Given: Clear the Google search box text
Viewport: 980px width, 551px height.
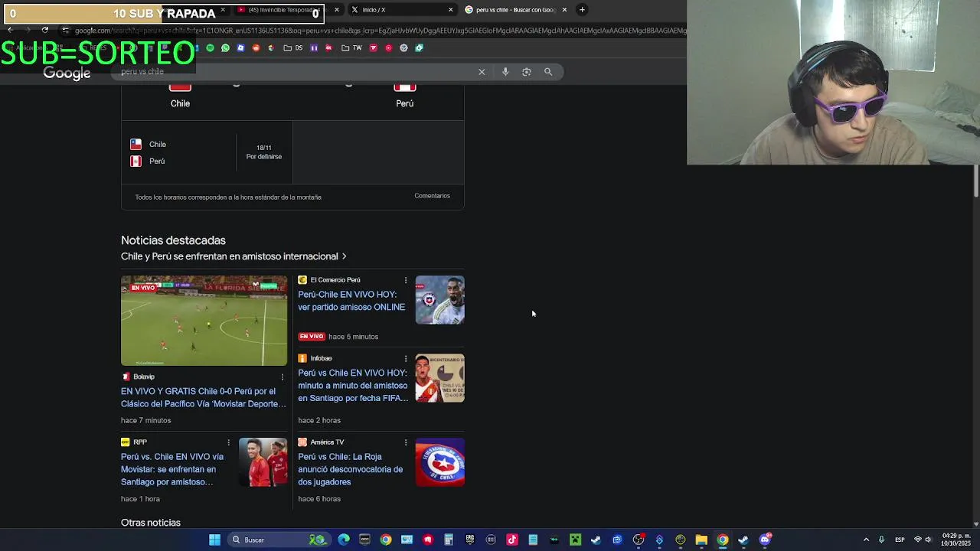Looking at the screenshot, I should pos(482,72).
